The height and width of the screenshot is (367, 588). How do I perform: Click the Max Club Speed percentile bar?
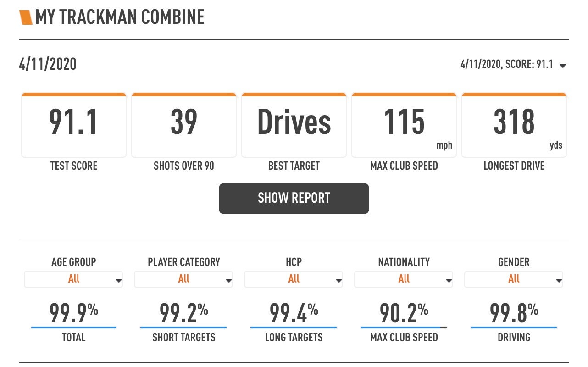pyautogui.click(x=404, y=328)
